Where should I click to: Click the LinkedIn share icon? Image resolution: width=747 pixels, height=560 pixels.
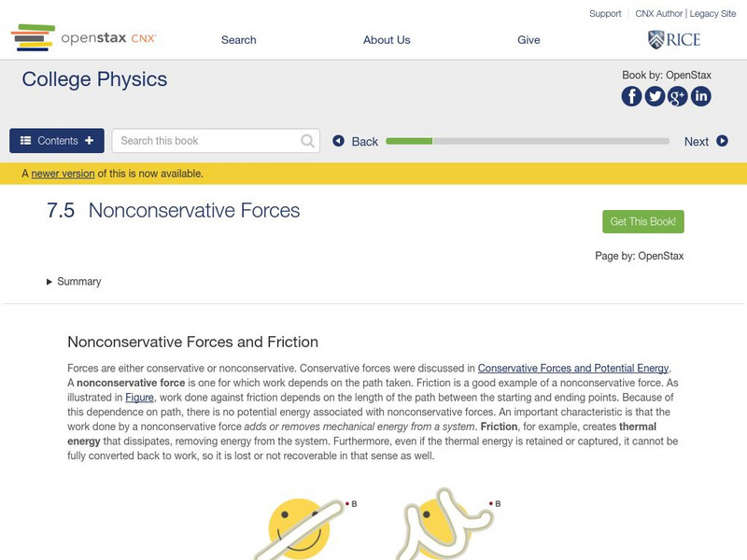[x=700, y=96]
